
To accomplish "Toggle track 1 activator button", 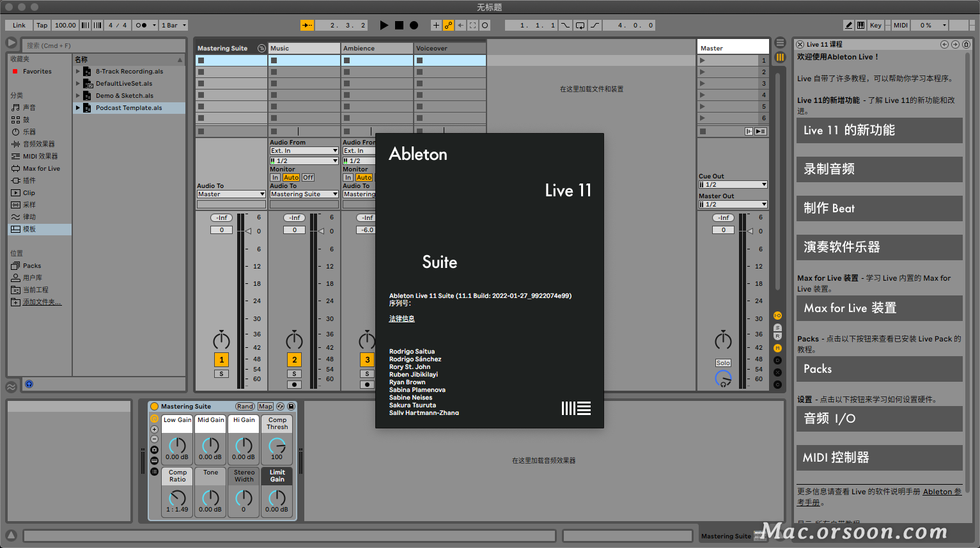I will coord(221,359).
